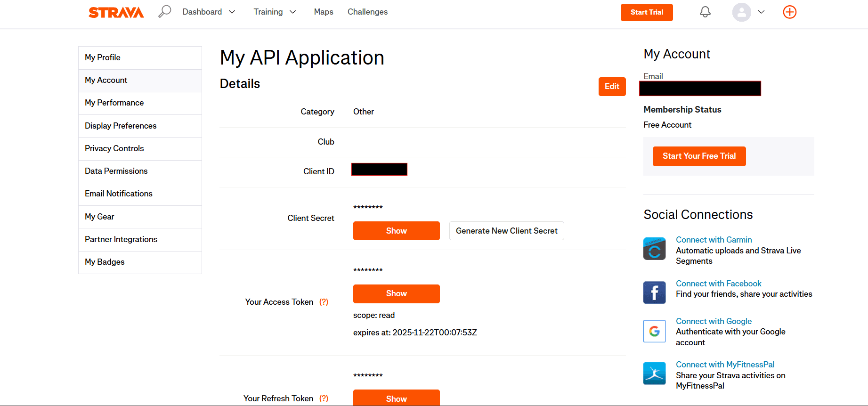This screenshot has height=406, width=868.
Task: Open My Badges
Action: [x=140, y=262]
